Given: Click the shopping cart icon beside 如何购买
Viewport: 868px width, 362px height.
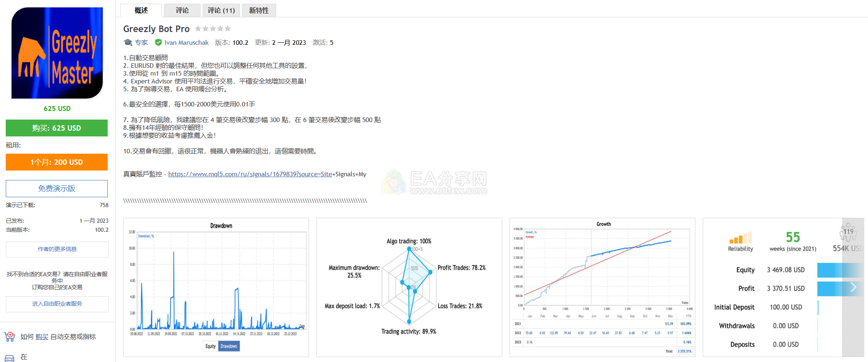Looking at the screenshot, I should click(x=9, y=337).
